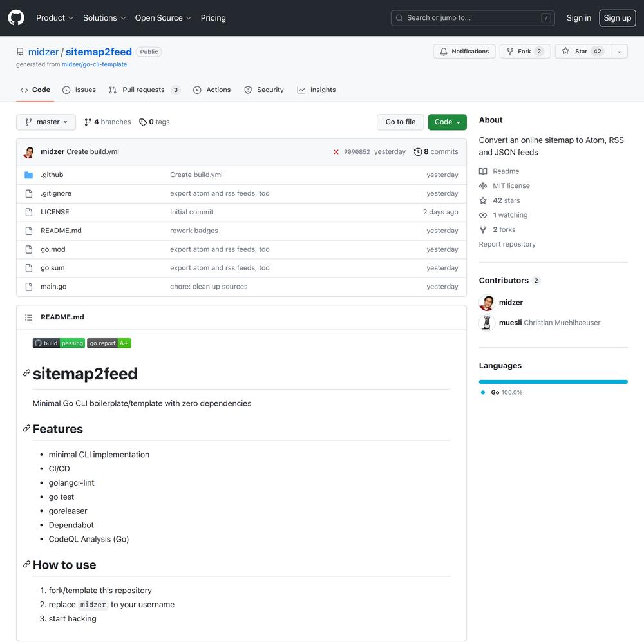Click the book icon beside Readme

[x=483, y=171]
